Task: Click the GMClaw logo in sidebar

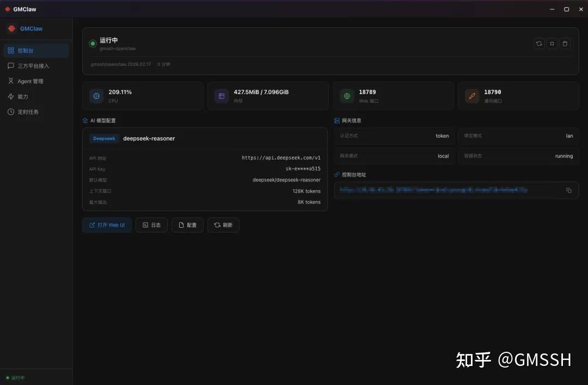Action: point(11,28)
